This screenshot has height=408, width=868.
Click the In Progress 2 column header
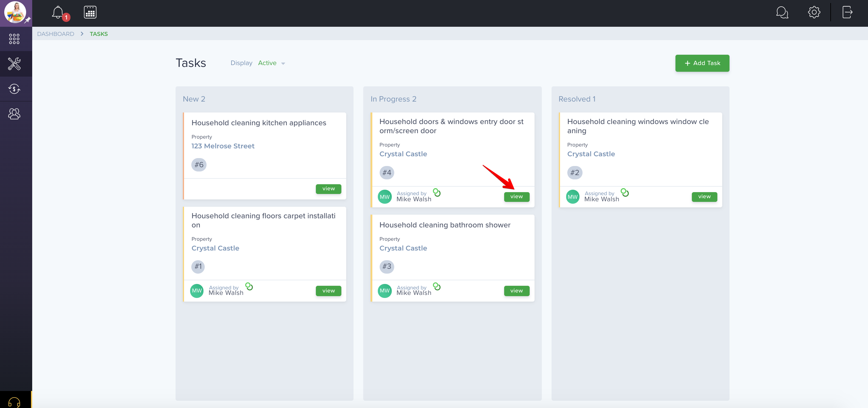(x=393, y=99)
